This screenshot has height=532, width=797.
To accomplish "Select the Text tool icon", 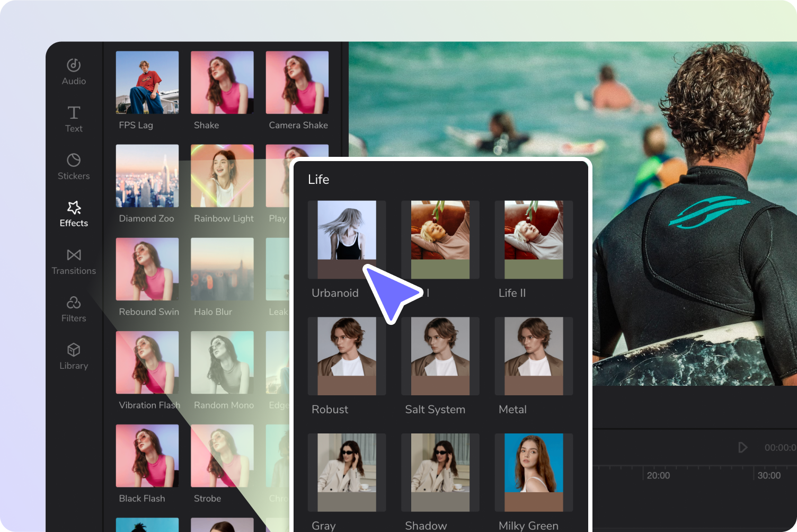I will click(74, 112).
